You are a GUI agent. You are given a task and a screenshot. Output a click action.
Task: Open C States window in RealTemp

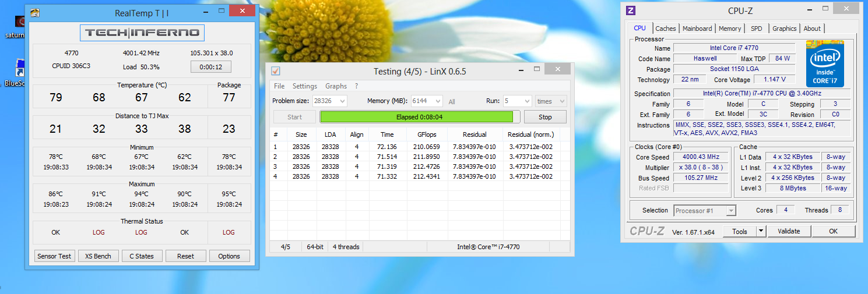142,256
